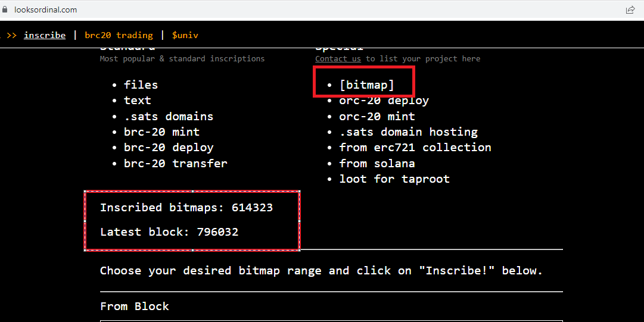
Task: Click the Choose your desired bitmap range instruction
Action: (x=322, y=271)
